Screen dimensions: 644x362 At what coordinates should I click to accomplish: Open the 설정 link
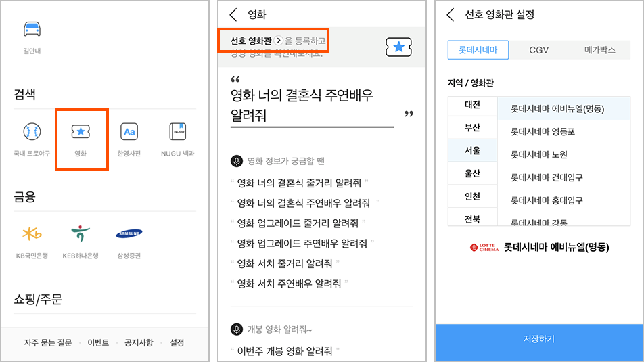177,342
